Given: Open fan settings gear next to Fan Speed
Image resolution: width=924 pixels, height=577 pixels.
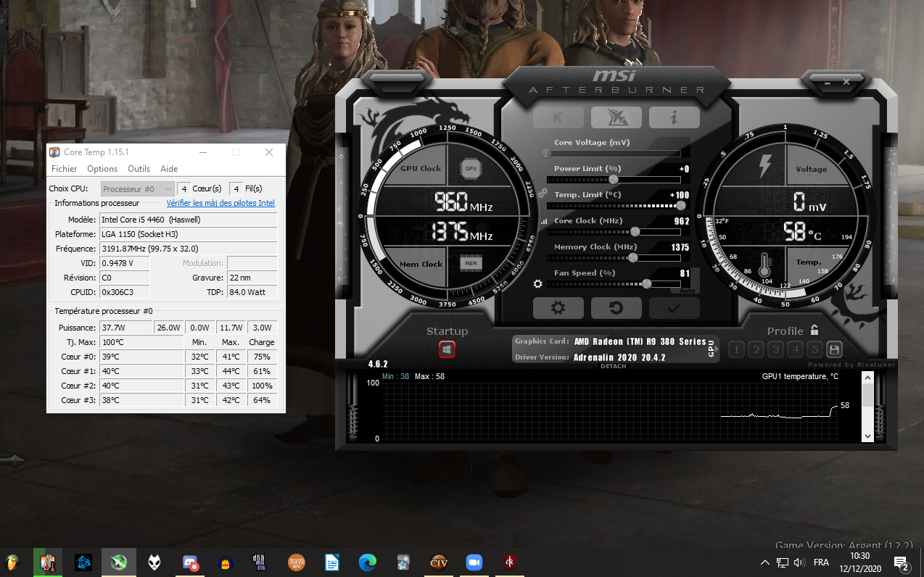Looking at the screenshot, I should pyautogui.click(x=538, y=284).
